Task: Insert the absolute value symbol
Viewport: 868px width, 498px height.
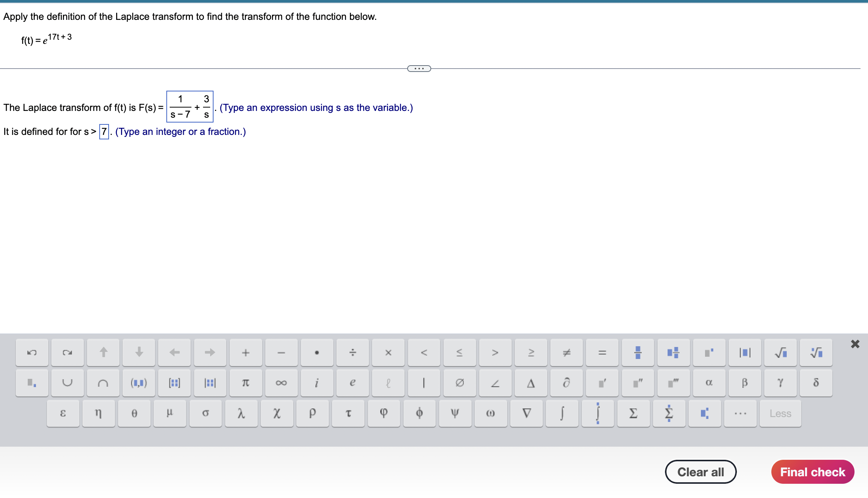Action: pos(745,352)
